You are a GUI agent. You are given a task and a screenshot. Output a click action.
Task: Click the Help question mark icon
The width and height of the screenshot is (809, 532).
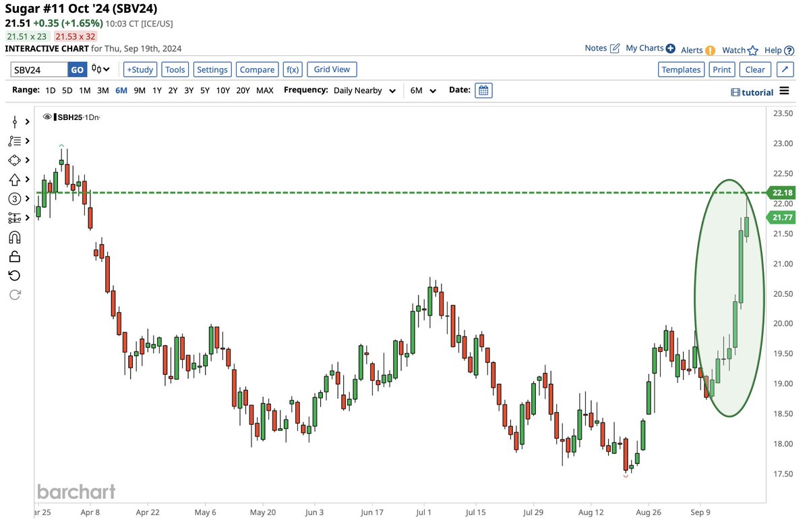pos(789,50)
